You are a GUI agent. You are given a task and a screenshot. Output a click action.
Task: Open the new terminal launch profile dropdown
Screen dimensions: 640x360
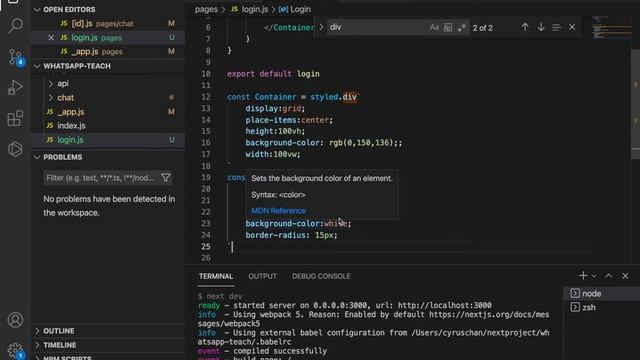pyautogui.click(x=594, y=276)
